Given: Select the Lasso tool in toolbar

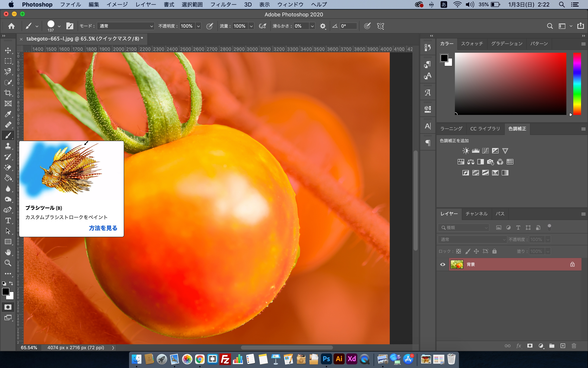Looking at the screenshot, I should tap(8, 72).
